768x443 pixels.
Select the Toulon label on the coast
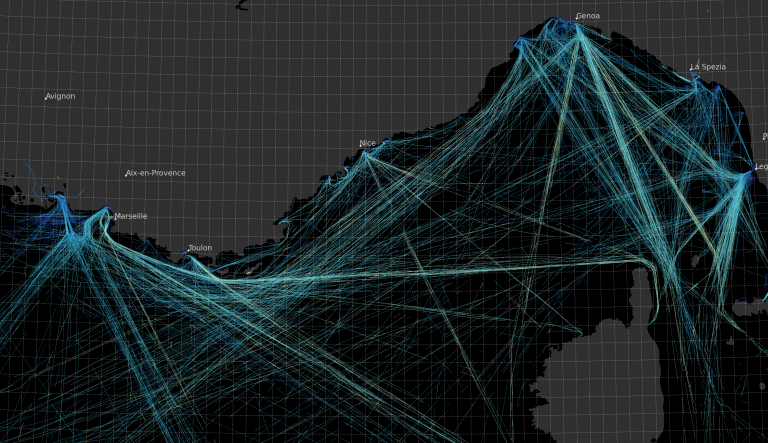click(200, 248)
